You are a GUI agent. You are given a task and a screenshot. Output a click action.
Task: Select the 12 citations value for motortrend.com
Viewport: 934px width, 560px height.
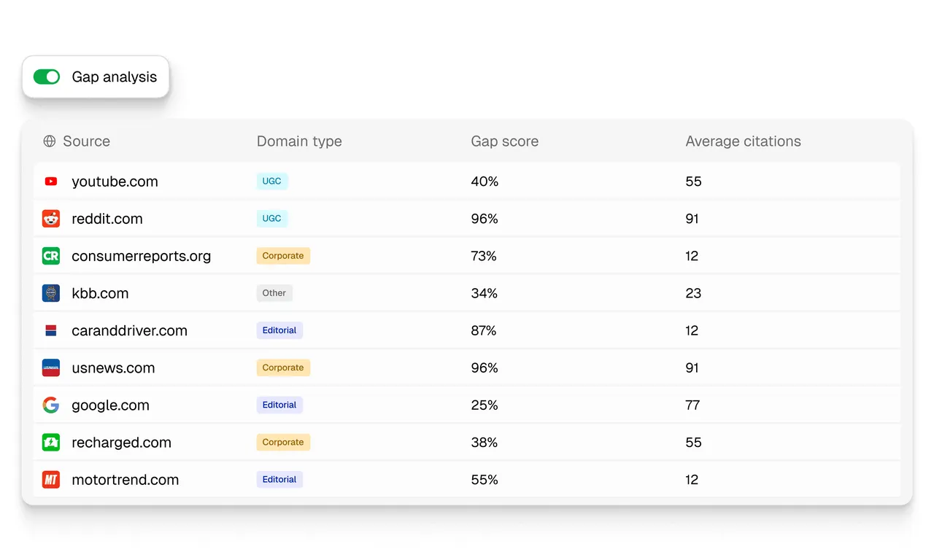(x=692, y=480)
